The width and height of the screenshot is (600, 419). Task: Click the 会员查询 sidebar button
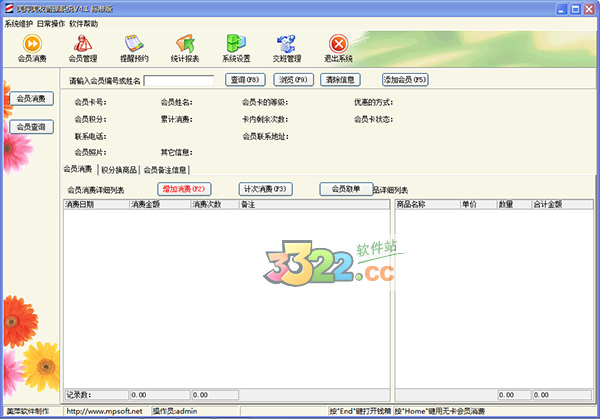[31, 127]
